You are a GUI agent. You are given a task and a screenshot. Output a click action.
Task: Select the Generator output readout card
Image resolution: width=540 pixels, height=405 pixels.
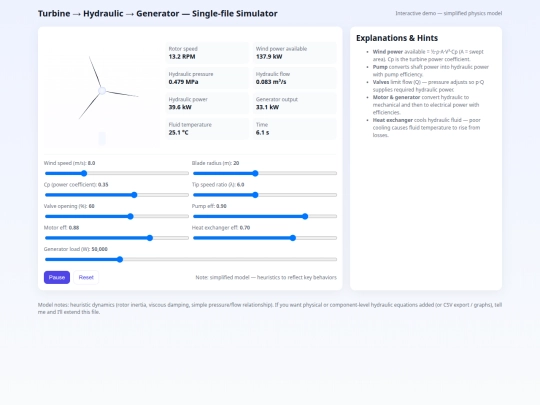pos(295,103)
